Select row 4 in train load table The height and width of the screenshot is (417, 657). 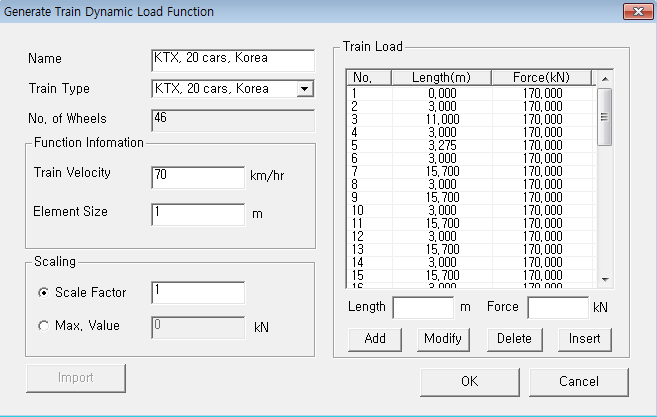(x=471, y=132)
